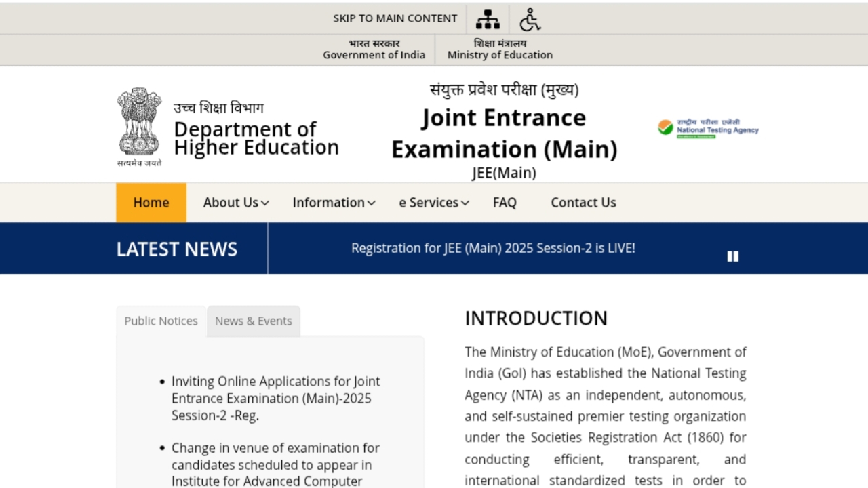Click the sitemap icon in the header
The image size is (868, 488).
[488, 19]
